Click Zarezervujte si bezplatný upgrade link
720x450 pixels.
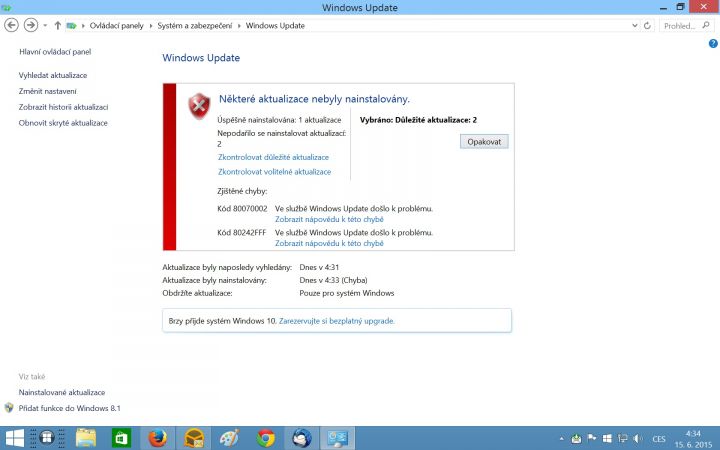point(337,321)
